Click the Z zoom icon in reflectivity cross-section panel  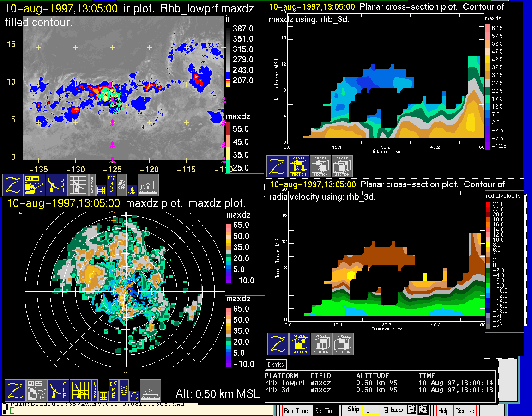[277, 166]
